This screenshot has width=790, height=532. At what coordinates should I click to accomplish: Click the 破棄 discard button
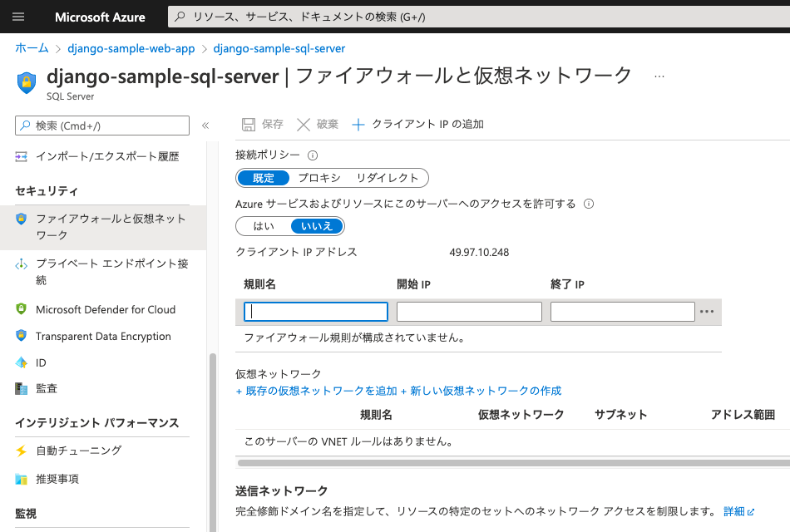point(318,125)
